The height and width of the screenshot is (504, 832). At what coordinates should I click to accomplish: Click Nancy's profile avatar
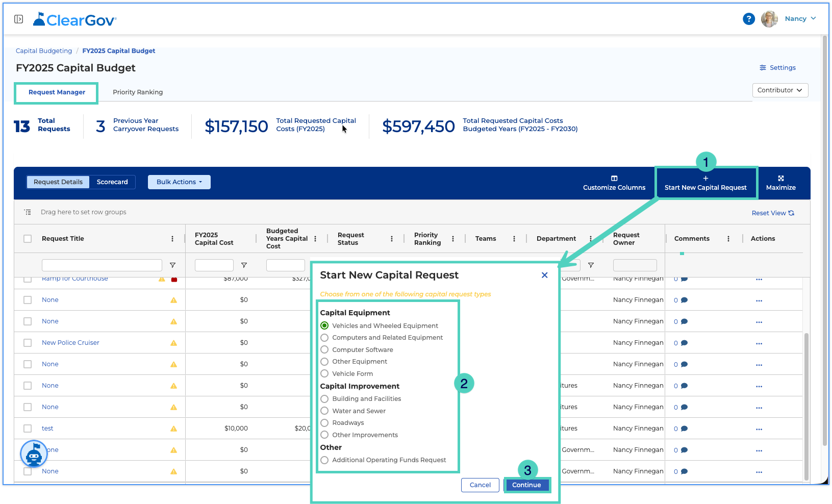(769, 19)
